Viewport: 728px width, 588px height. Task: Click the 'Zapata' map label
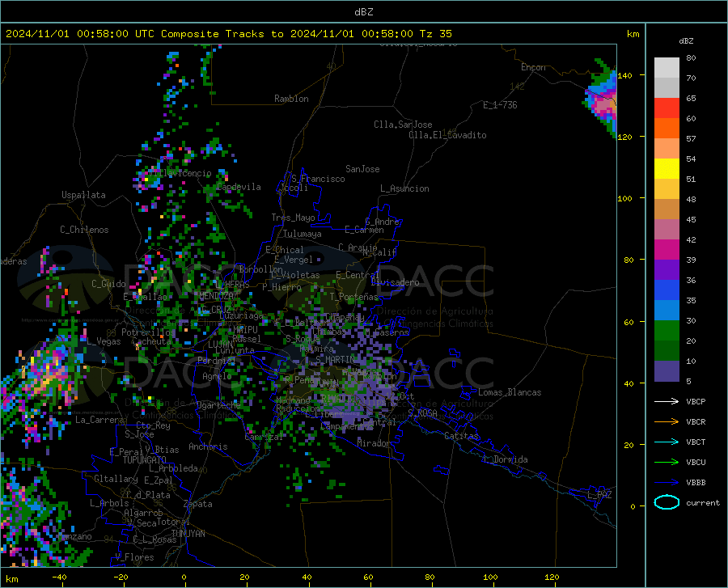point(197,504)
